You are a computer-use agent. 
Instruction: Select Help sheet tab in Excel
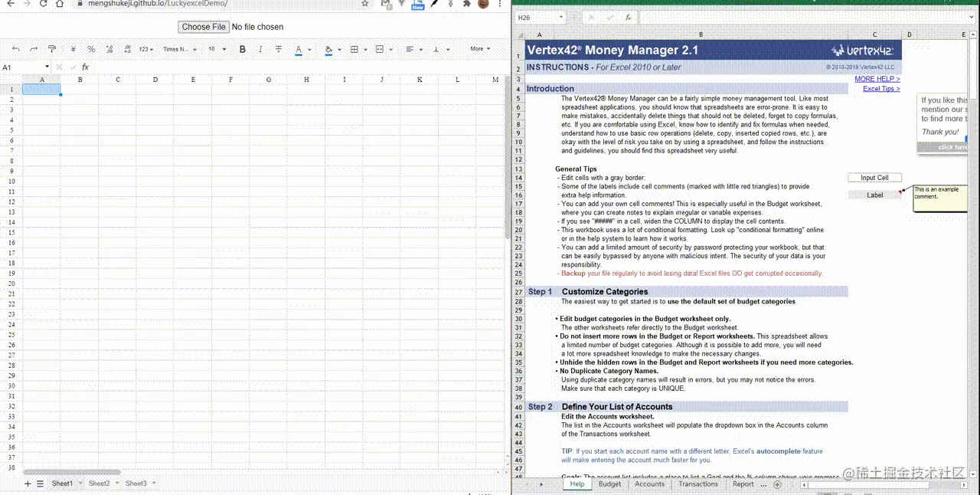(577, 484)
